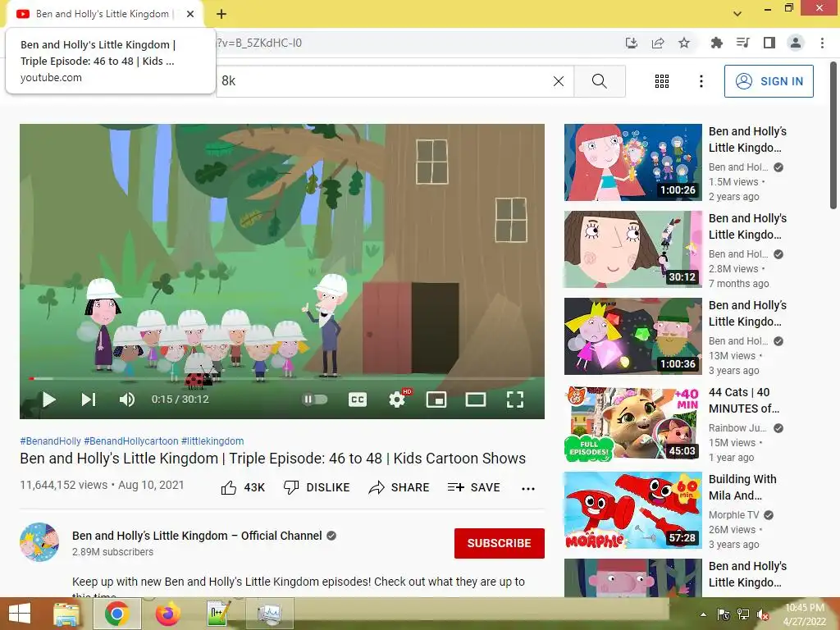Screen dimensions: 840x630
Task: Open the Morphle TV channel name
Action: click(x=734, y=515)
